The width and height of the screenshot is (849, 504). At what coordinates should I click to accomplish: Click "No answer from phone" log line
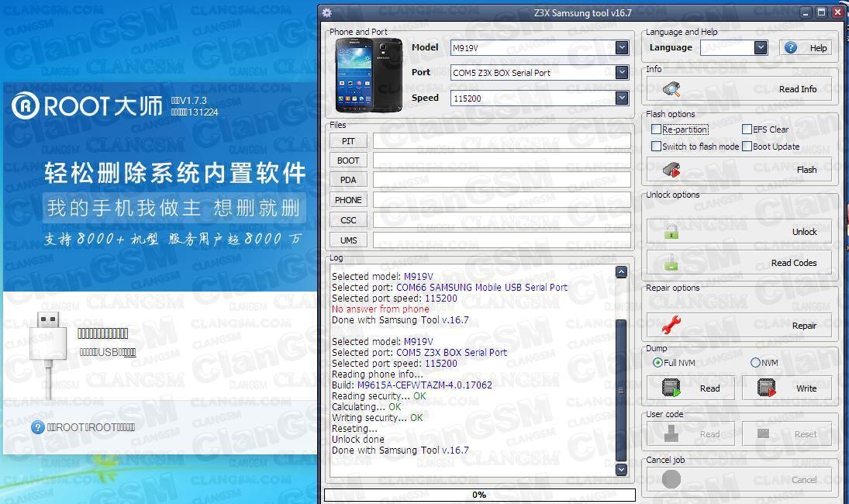tap(380, 309)
